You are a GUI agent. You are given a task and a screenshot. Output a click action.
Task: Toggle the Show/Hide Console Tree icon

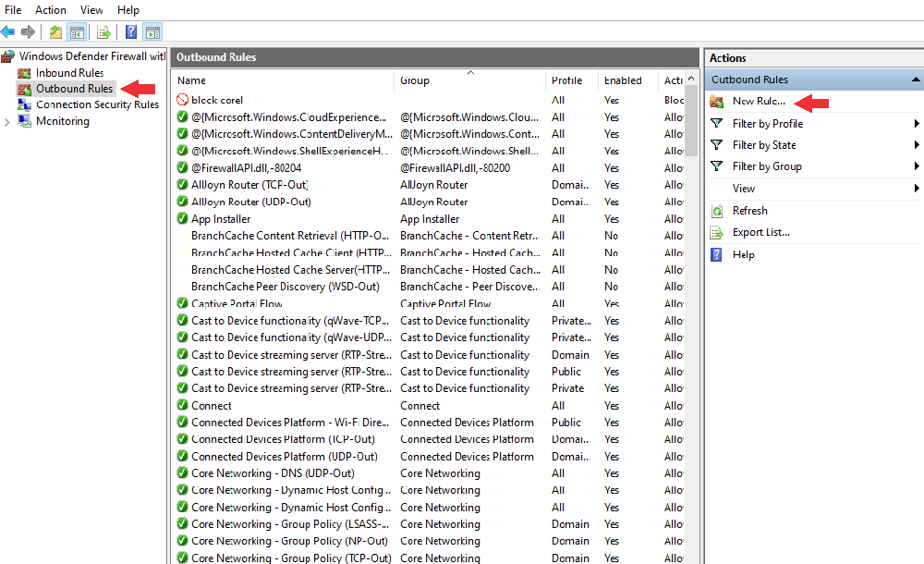tap(77, 31)
